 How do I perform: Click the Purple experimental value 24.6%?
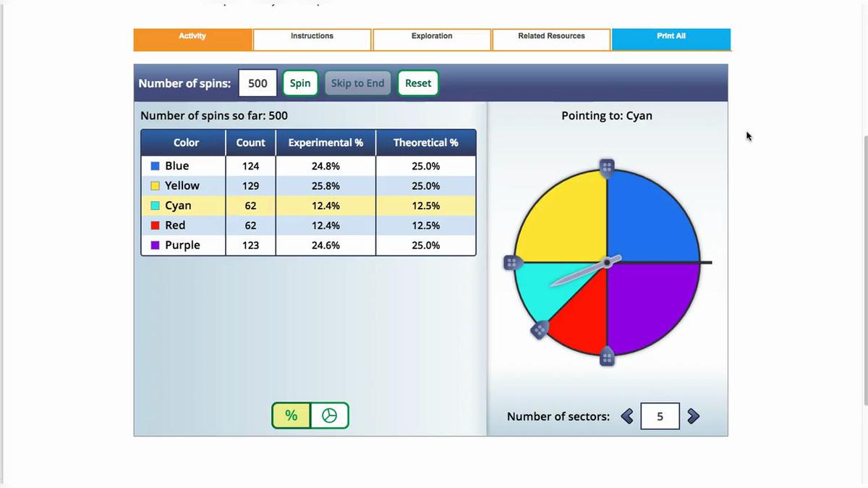pyautogui.click(x=325, y=245)
